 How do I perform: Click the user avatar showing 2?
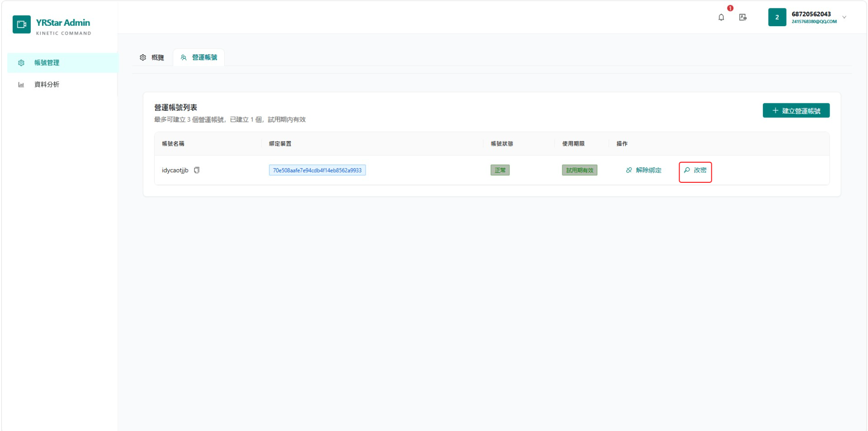click(x=777, y=17)
